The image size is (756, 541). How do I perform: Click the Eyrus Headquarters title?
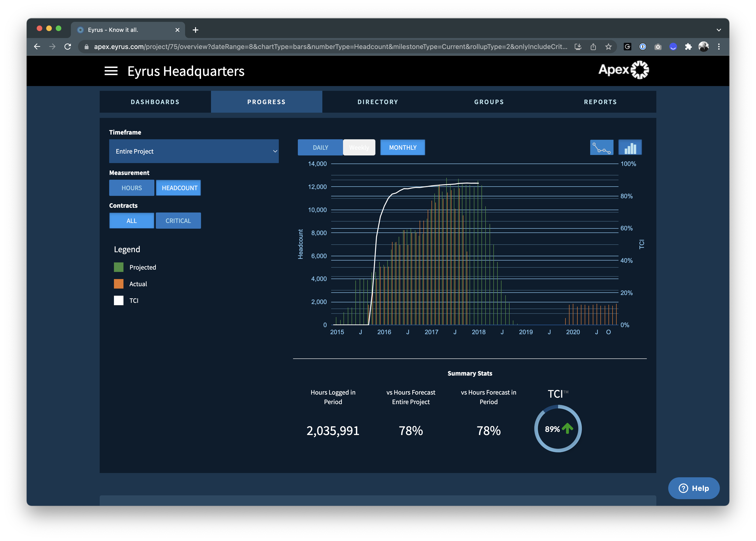pyautogui.click(x=186, y=71)
